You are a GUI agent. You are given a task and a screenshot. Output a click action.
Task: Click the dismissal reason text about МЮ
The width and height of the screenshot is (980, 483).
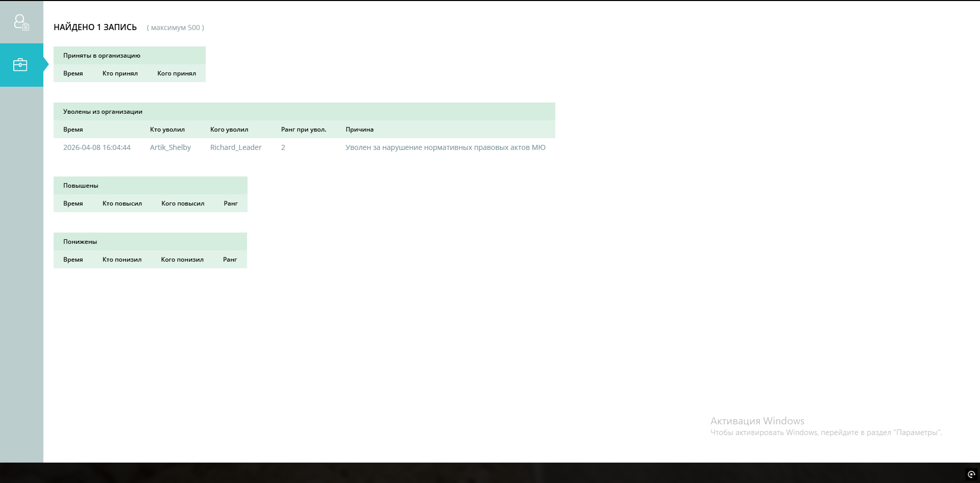(x=445, y=147)
